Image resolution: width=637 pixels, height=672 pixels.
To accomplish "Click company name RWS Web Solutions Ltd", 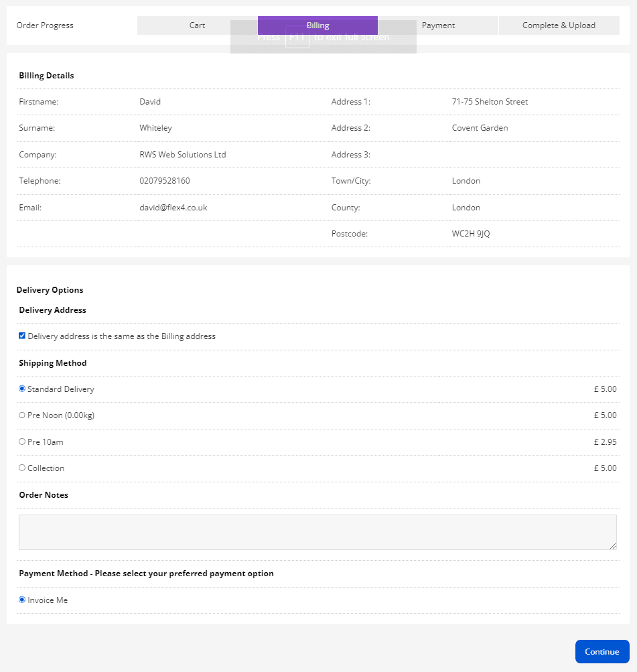I will click(x=182, y=154).
